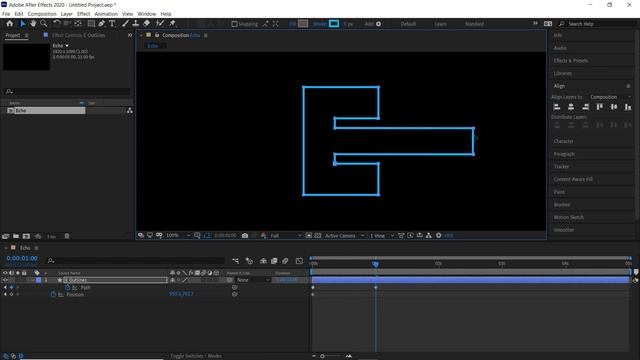Open the Character panel
Image resolution: width=640 pixels, height=360 pixels.
563,141
